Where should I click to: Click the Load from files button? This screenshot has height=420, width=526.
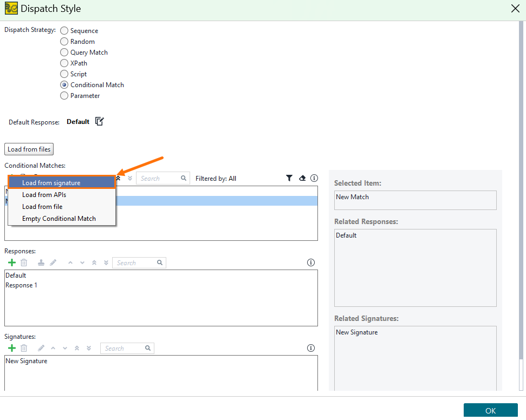[x=29, y=149]
